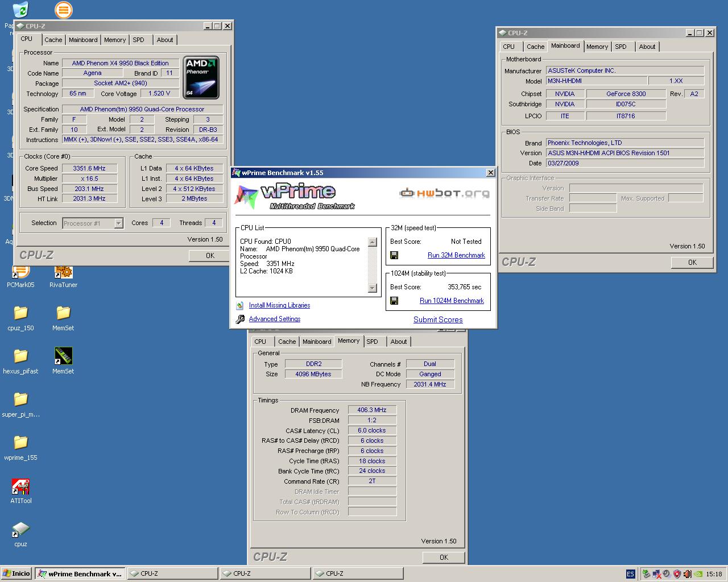Switch to Cache tab in top-left CPU-Z
Viewport: 728px width, 582px height.
53,40
